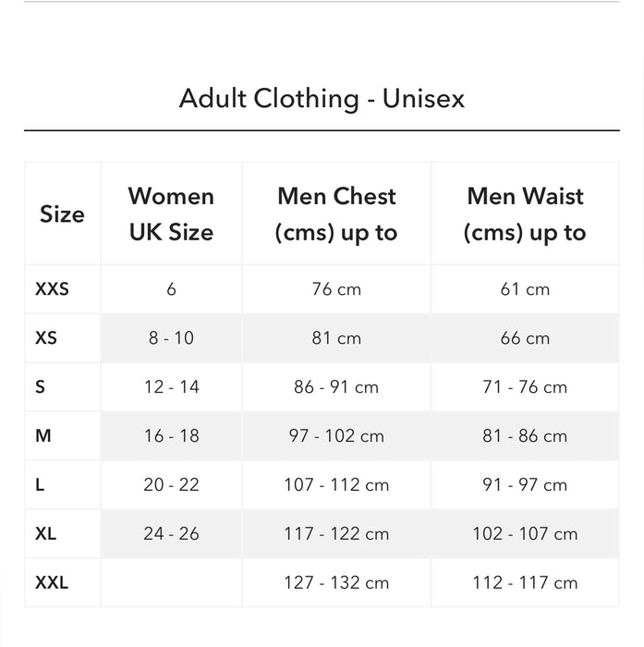Image resolution: width=644 pixels, height=647 pixels.
Task: Click the 86 - 91 cm chest value
Action: 336,387
